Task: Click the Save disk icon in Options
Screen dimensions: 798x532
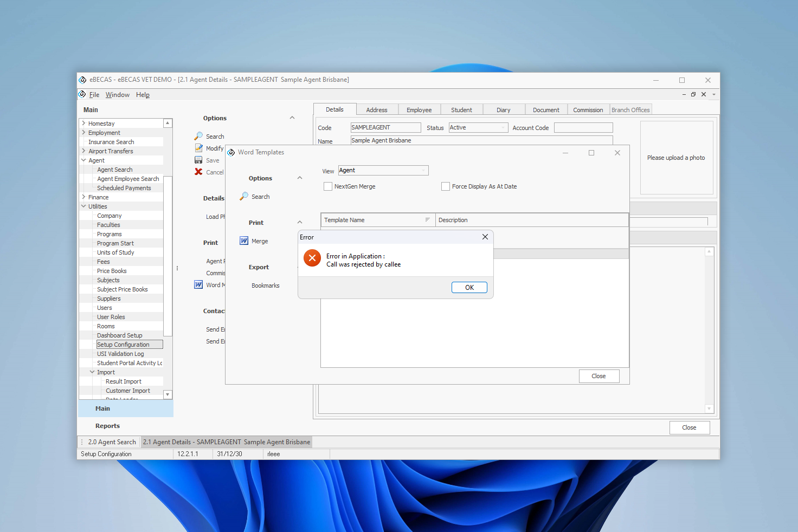Action: coord(198,160)
